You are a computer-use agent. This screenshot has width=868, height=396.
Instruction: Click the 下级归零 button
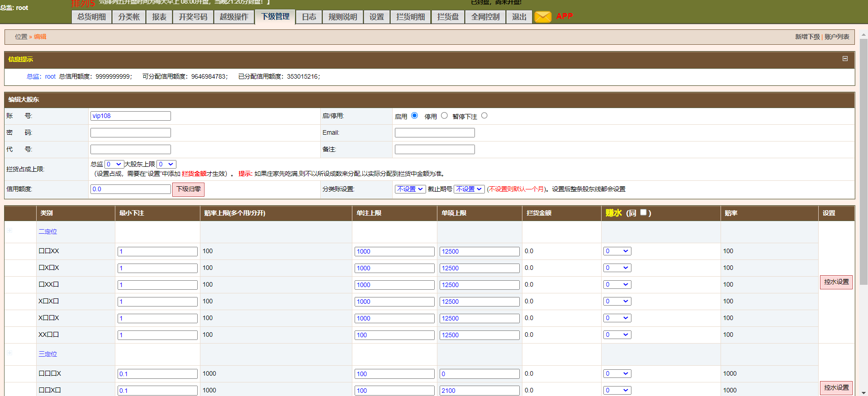188,189
